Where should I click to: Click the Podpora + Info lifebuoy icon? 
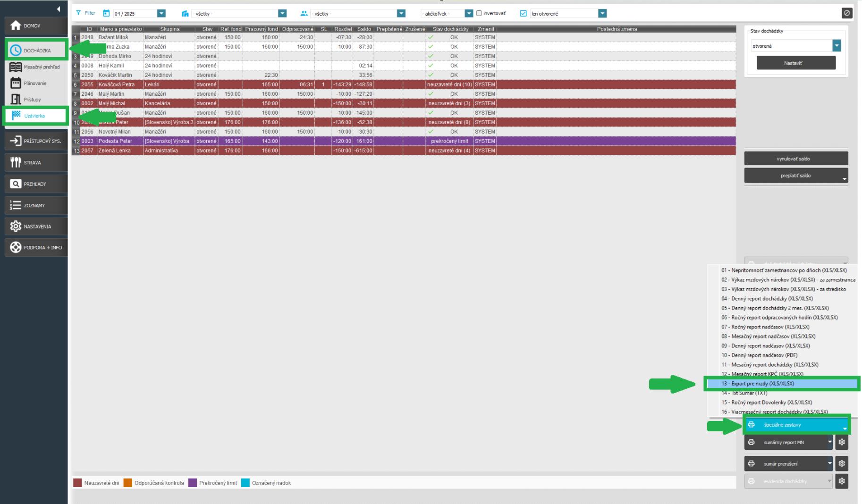16,247
